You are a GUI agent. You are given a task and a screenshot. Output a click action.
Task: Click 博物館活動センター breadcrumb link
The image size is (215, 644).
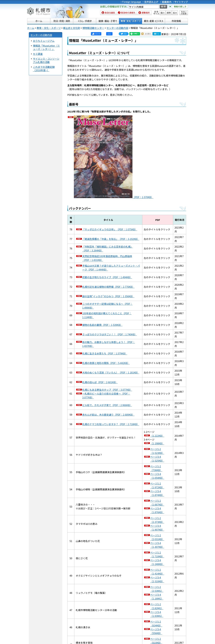point(93,28)
